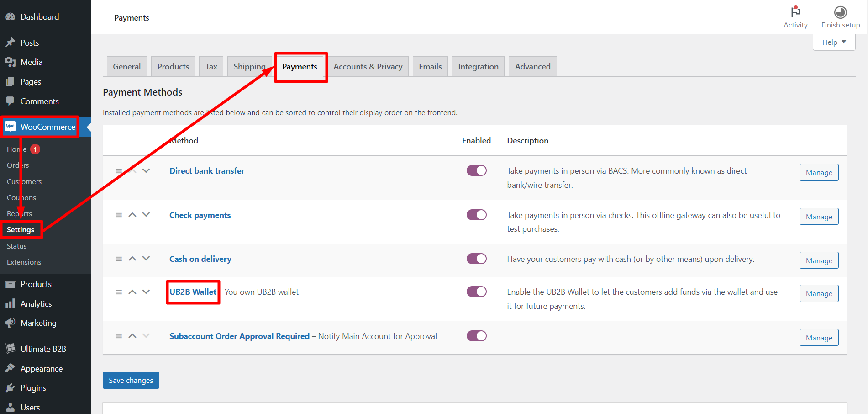Click the Pages icon in sidebar
The image size is (868, 414).
(x=10, y=82)
